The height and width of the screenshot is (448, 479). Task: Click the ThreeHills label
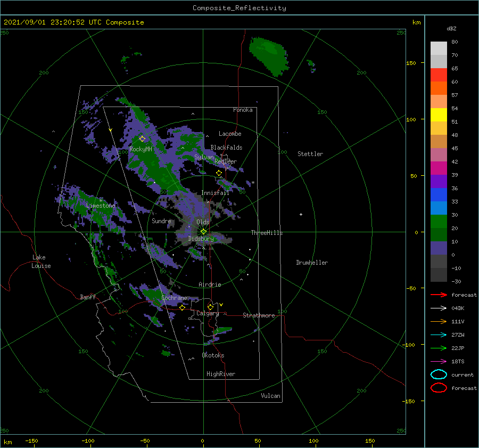coord(267,233)
